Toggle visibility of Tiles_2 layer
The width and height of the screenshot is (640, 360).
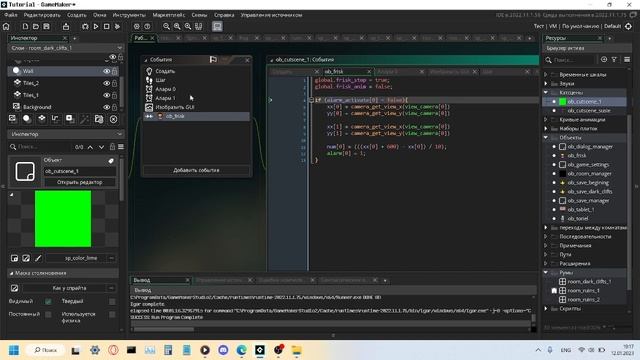(x=107, y=83)
